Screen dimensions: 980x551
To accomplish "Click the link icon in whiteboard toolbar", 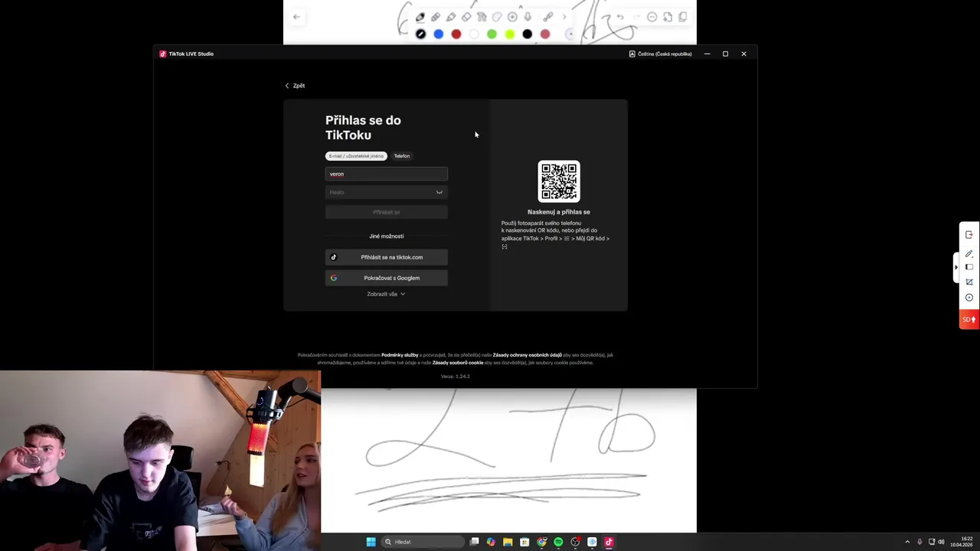I will pyautogui.click(x=548, y=17).
